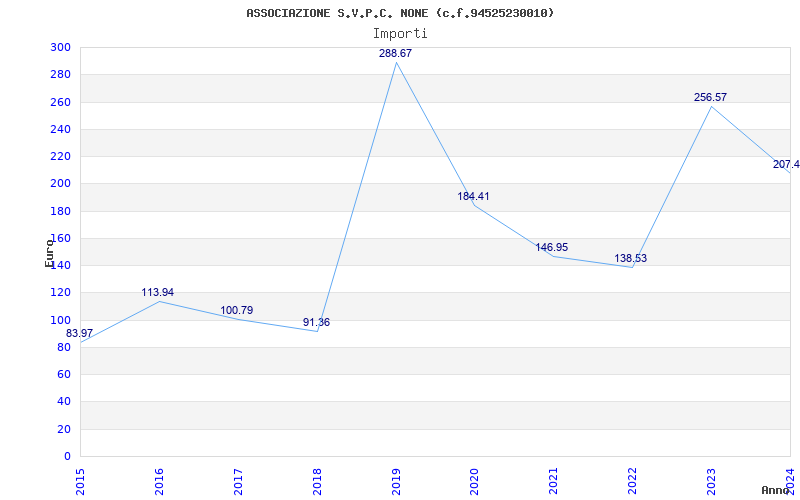Click the 2015 x-axis label
This screenshot has height=500, width=800.
coord(80,482)
